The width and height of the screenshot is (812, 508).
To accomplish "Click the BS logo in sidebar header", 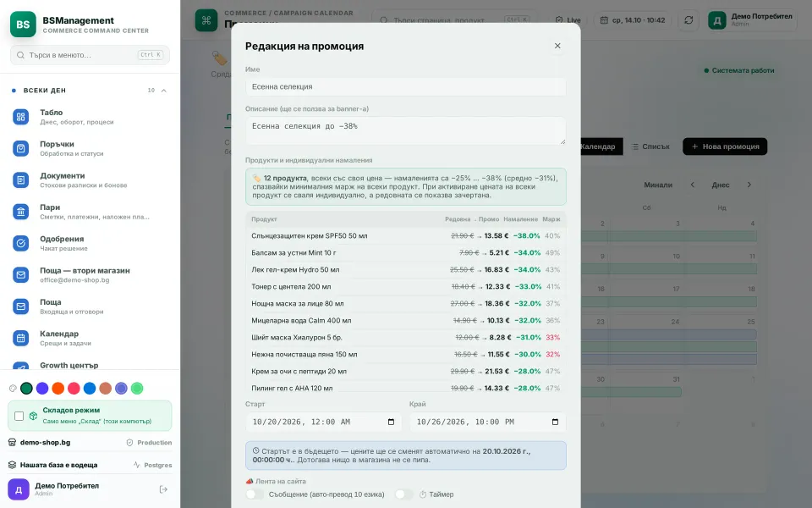I will pos(24,25).
